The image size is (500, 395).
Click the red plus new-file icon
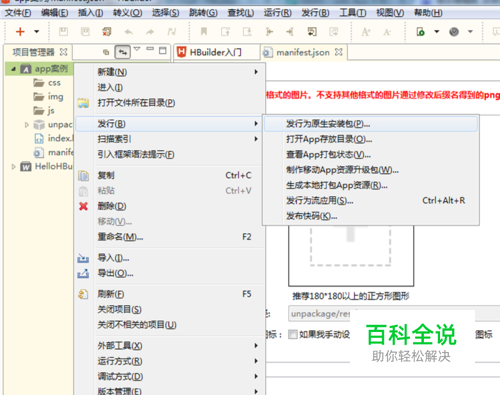(x=20, y=32)
